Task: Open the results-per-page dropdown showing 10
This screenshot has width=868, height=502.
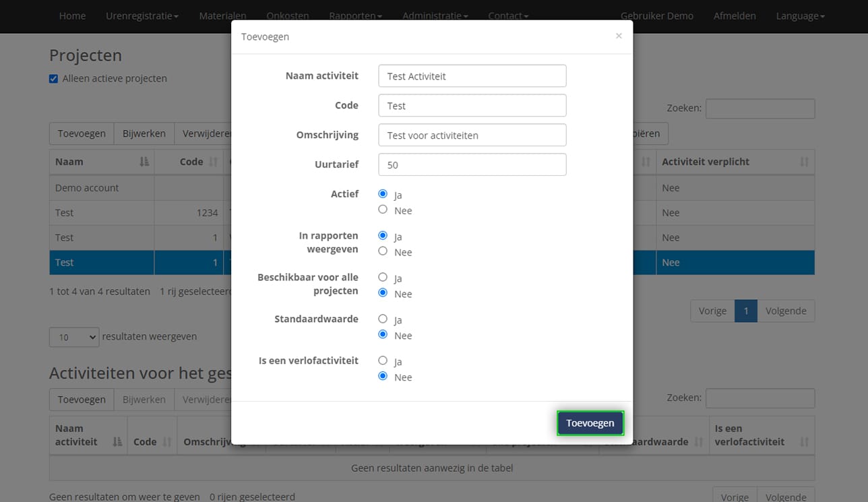Action: (x=74, y=337)
